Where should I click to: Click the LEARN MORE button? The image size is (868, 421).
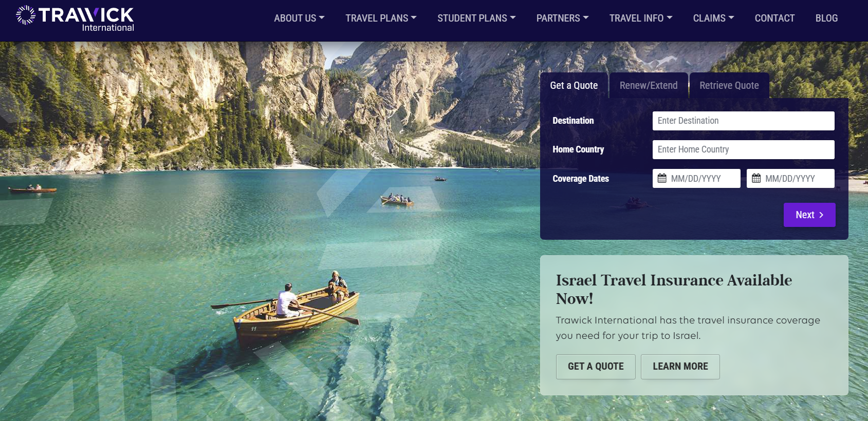tap(680, 367)
